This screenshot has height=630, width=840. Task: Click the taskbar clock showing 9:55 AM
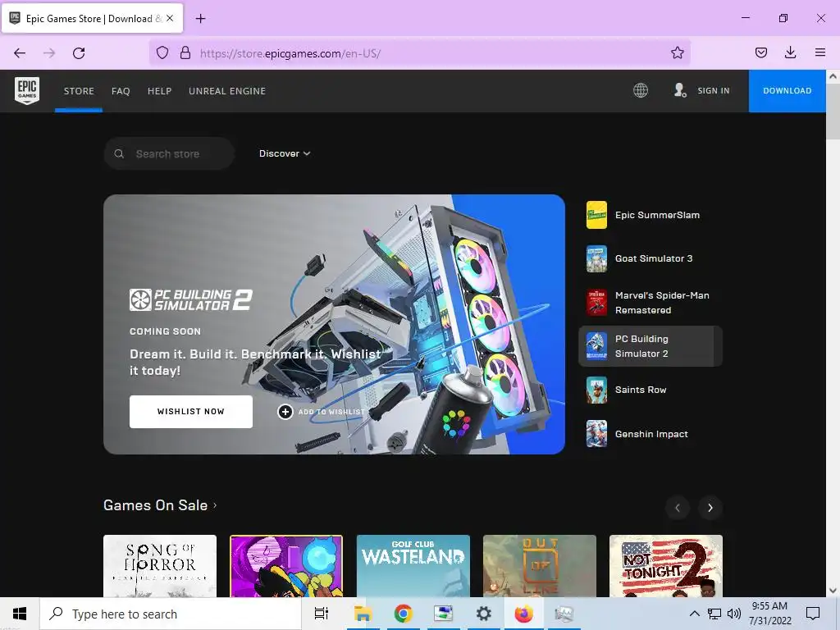click(x=769, y=614)
